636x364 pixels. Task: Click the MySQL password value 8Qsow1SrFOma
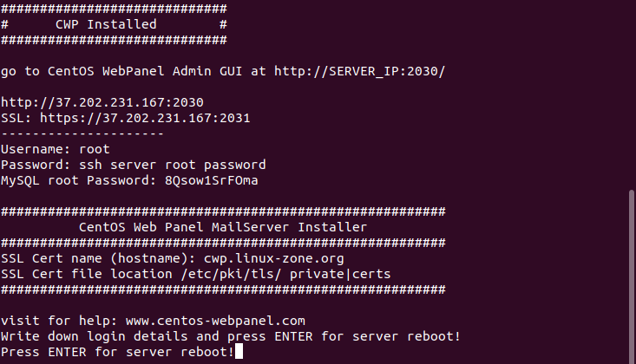[211, 180]
